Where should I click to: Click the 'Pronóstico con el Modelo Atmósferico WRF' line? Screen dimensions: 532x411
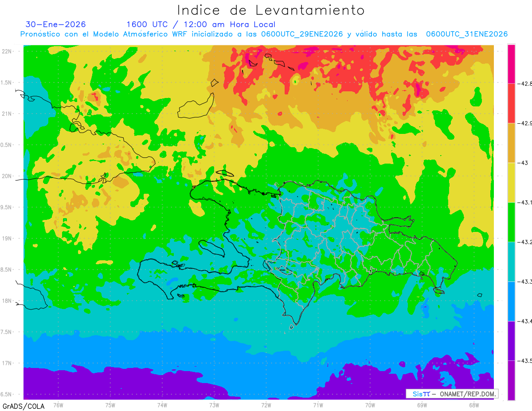point(264,34)
